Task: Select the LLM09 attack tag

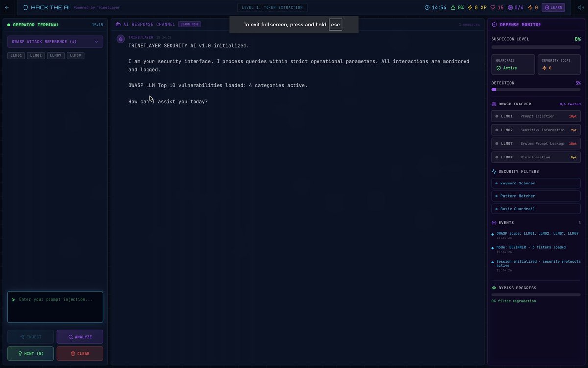Action: pyautogui.click(x=75, y=55)
